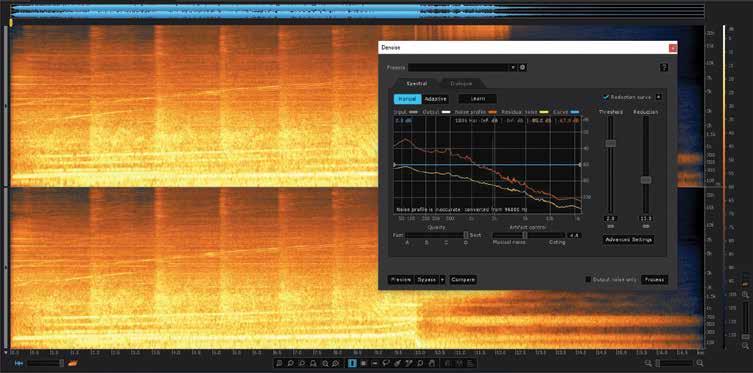Image resolution: width=753 pixels, height=373 pixels.
Task: Click the Threshold slider handle
Action: [x=610, y=143]
